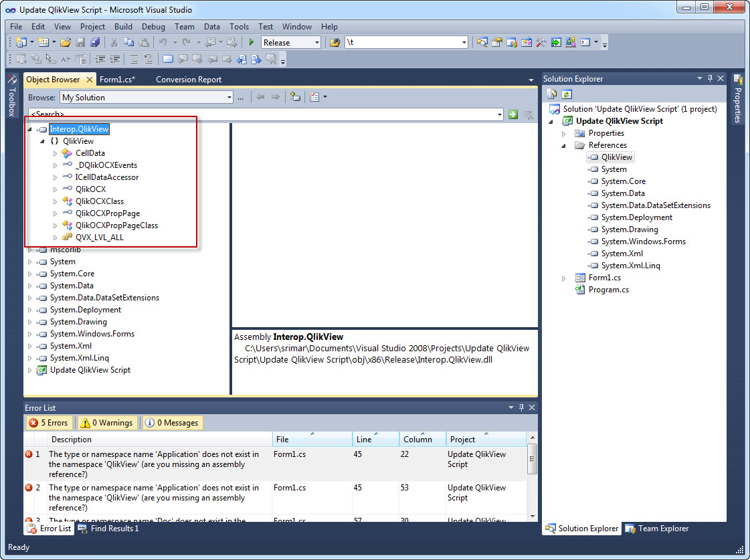Switch to the Find Results 1 tab

[x=108, y=529]
